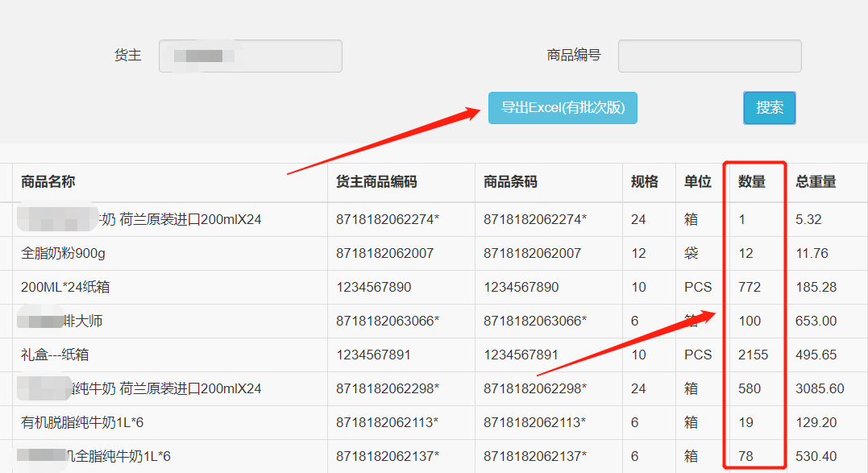Image resolution: width=868 pixels, height=473 pixels.
Task: Select quantity 19 in 有机脱脂纯牛奶1L*6 row
Action: (x=745, y=423)
